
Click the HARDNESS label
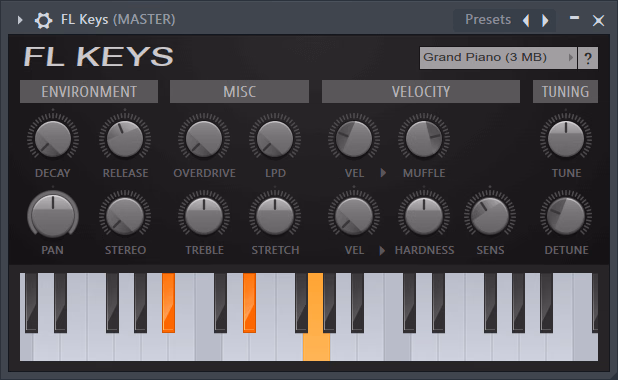424,250
